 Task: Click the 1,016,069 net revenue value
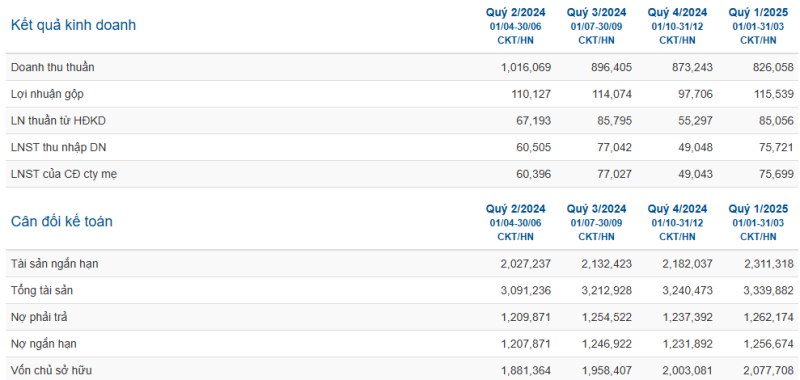(x=526, y=67)
